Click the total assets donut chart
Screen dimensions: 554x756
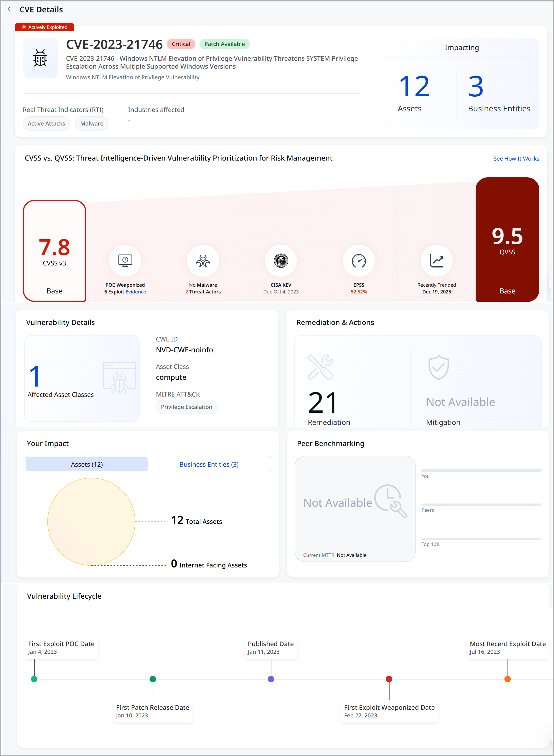click(91, 521)
